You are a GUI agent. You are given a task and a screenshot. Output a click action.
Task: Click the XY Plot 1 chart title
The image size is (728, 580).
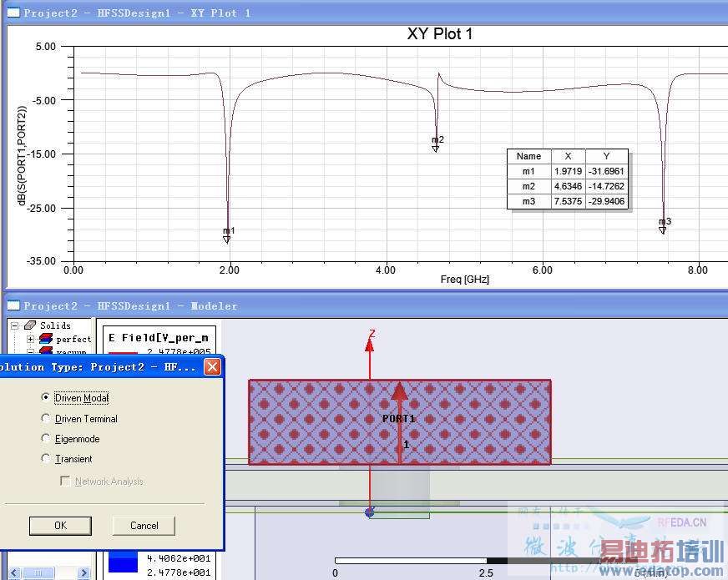pos(440,34)
